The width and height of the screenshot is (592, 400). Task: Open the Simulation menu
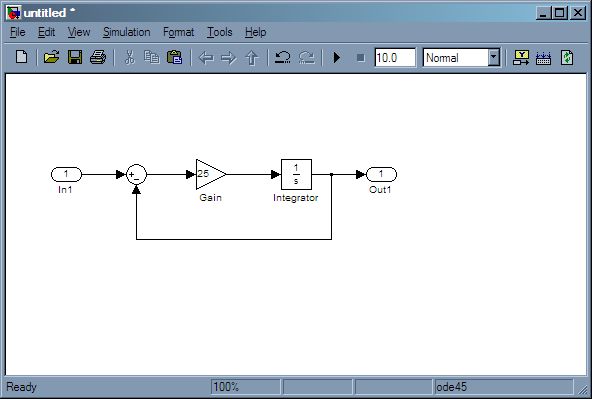pyautogui.click(x=126, y=32)
